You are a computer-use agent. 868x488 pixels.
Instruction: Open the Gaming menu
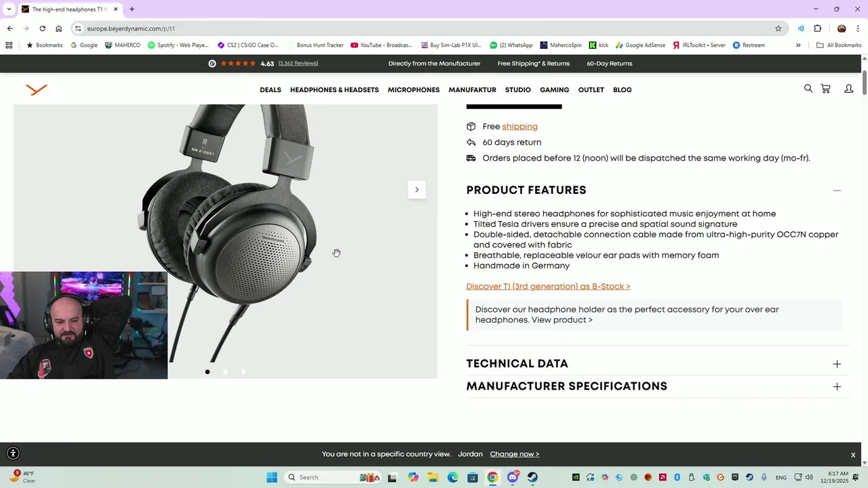pyautogui.click(x=554, y=89)
